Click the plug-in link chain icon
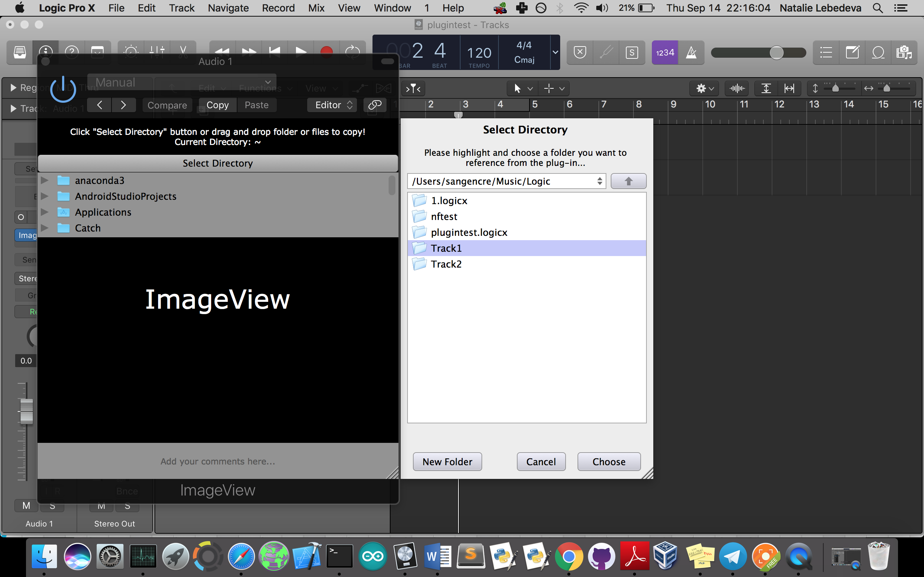Viewport: 924px width, 577px height. point(375,105)
